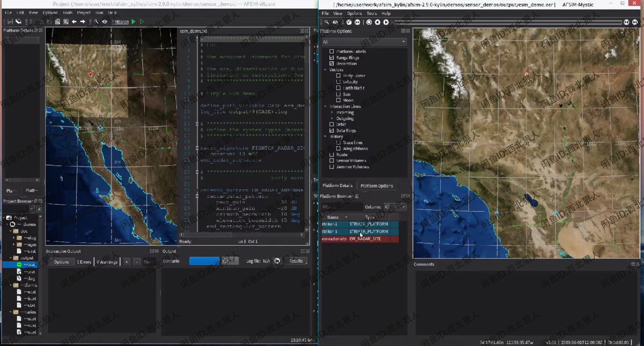
Task: Collapse the Vectors tree section
Action: click(325, 70)
